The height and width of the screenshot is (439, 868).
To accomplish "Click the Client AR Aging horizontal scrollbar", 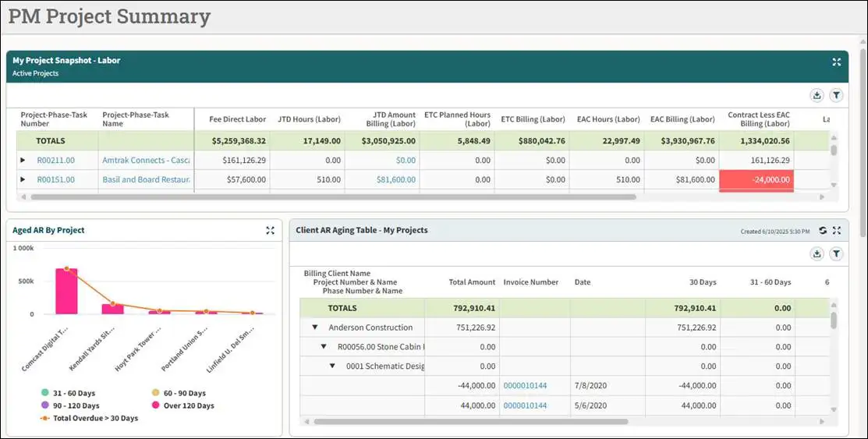I will pos(470,421).
